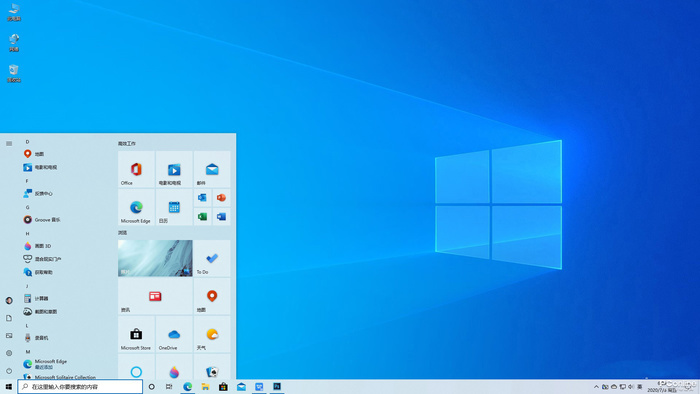This screenshot has width=700, height=394.
Task: Open the Office tile in Start menu
Action: coord(136,169)
